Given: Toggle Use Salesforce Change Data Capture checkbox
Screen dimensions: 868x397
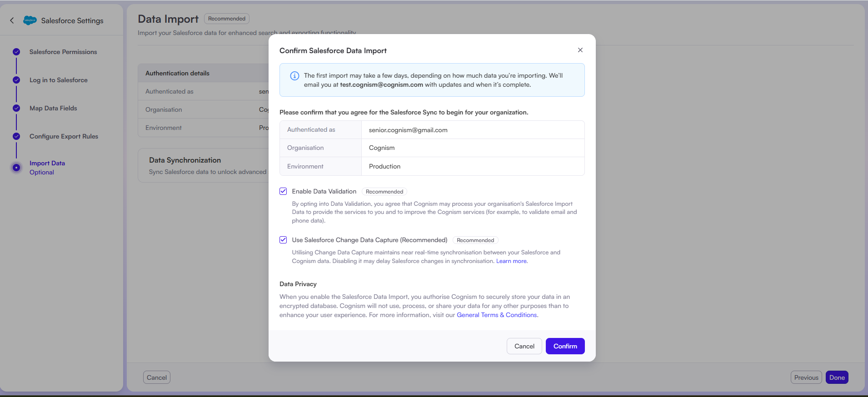Looking at the screenshot, I should pos(283,240).
